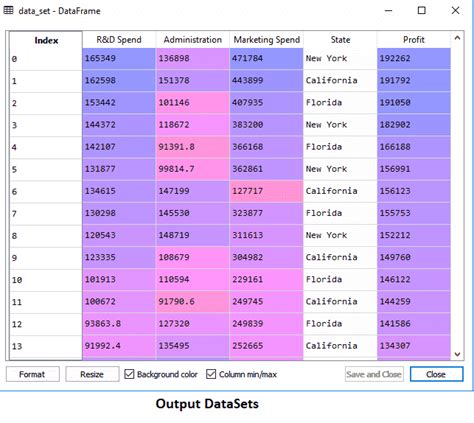Select Marketing Spend cell 471784
Viewport: 474px width, 423px height.
coord(266,59)
